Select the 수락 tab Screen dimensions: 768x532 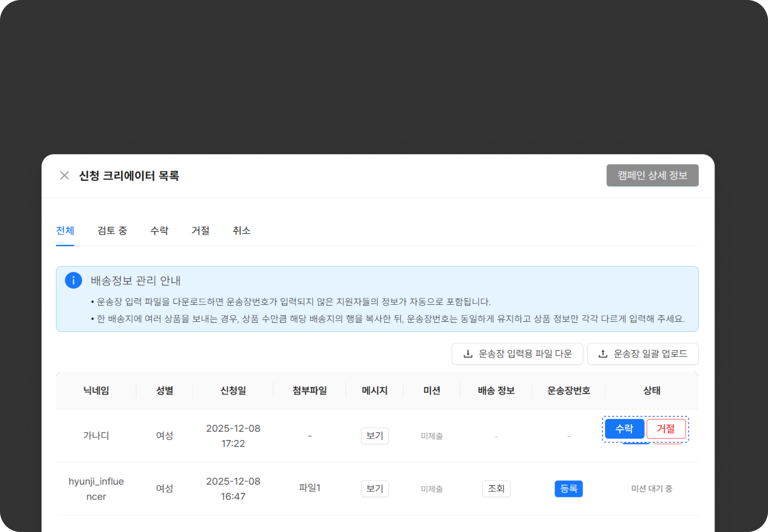click(159, 231)
